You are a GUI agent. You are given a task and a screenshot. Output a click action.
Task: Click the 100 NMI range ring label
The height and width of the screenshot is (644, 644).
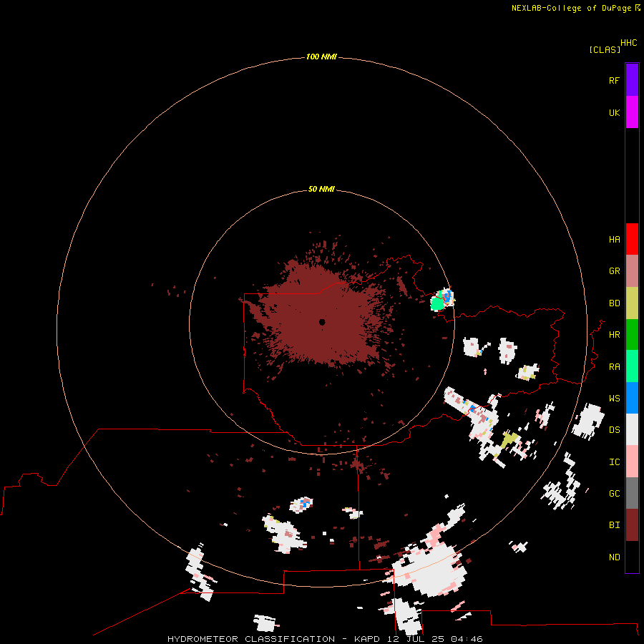tap(321, 57)
